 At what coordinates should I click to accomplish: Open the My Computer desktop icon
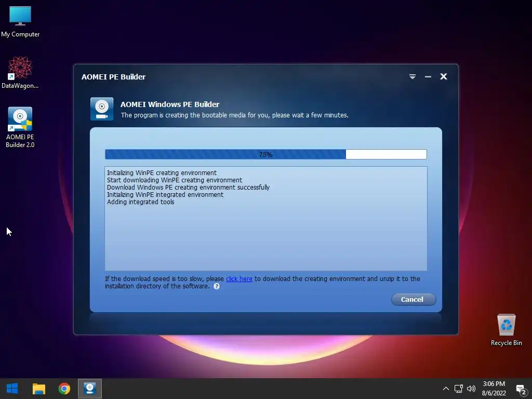(x=20, y=22)
